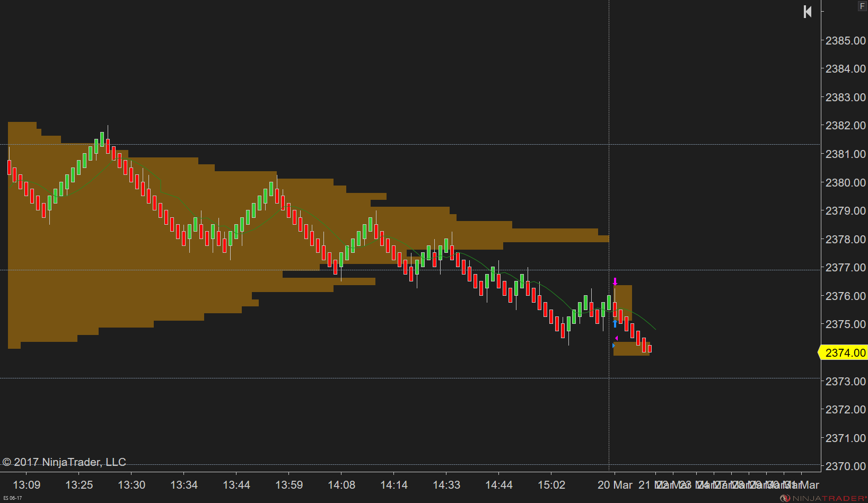Click the last red candle at 2374

tap(650, 348)
